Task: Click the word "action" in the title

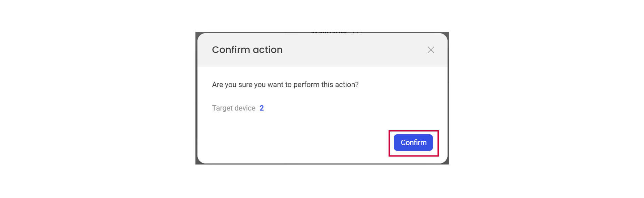Action: 268,50
